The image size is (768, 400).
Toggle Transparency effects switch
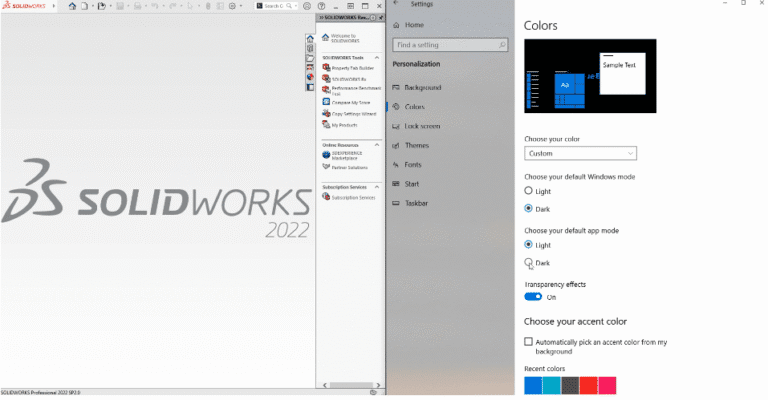[533, 297]
